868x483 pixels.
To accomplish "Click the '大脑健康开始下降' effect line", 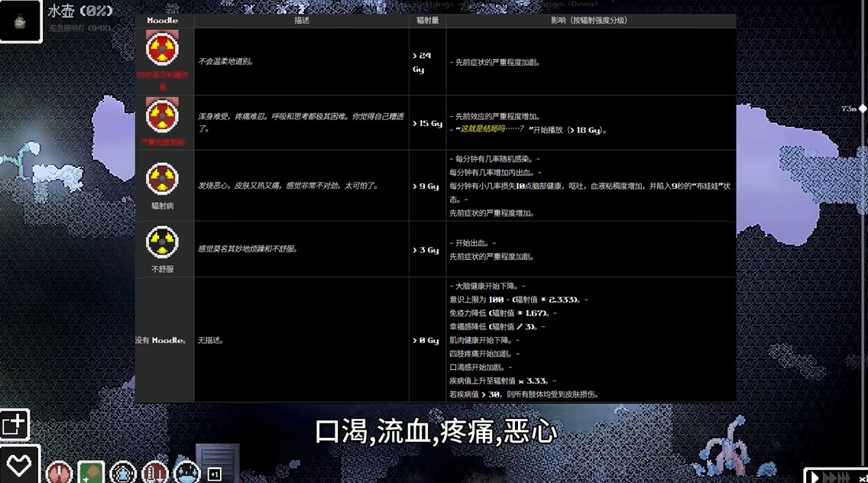I will pyautogui.click(x=487, y=286).
